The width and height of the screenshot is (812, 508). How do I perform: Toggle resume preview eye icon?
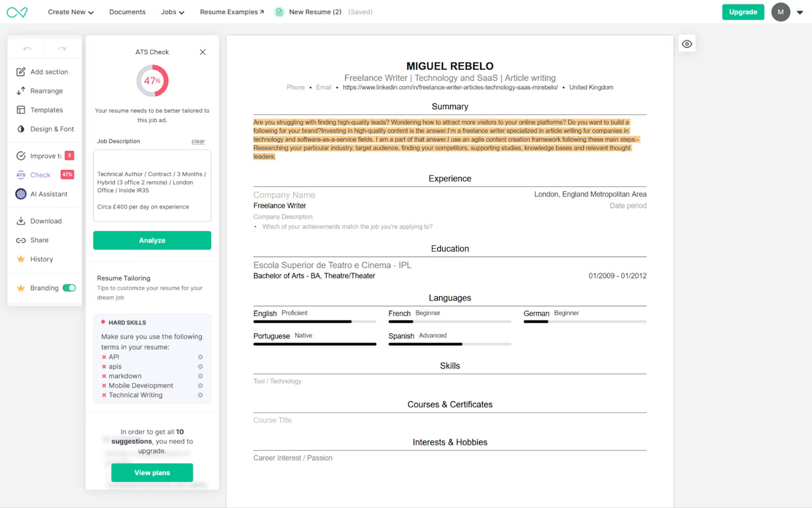click(687, 44)
